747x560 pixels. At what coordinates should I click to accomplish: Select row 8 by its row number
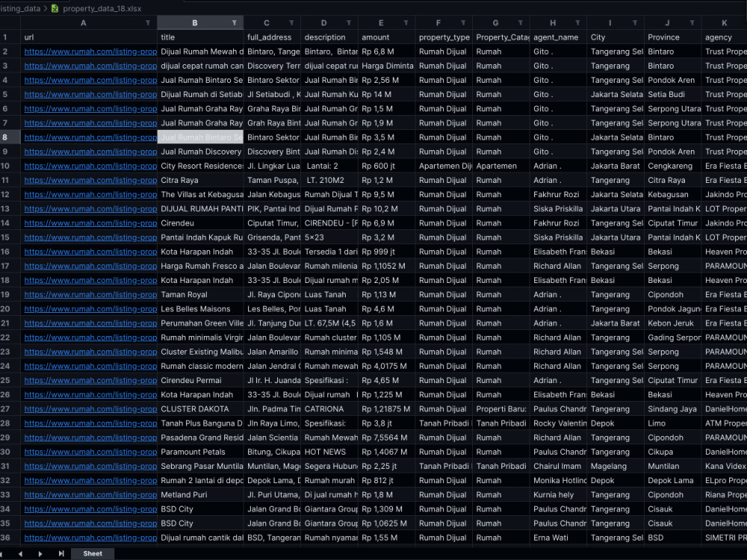5,137
